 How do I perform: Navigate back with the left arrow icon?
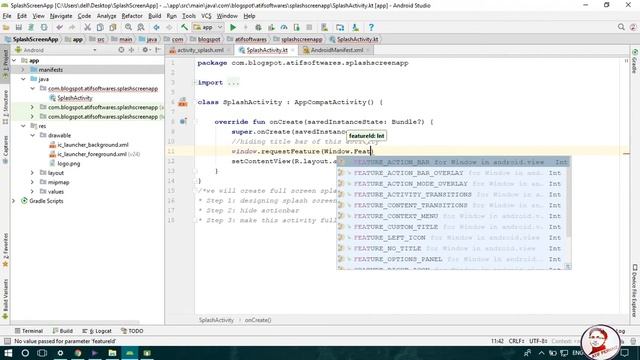point(156,27)
